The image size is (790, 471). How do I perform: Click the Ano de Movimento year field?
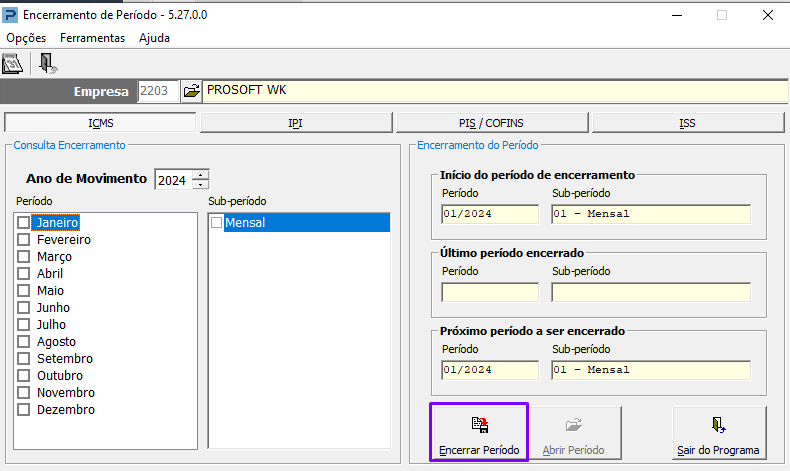click(x=173, y=180)
